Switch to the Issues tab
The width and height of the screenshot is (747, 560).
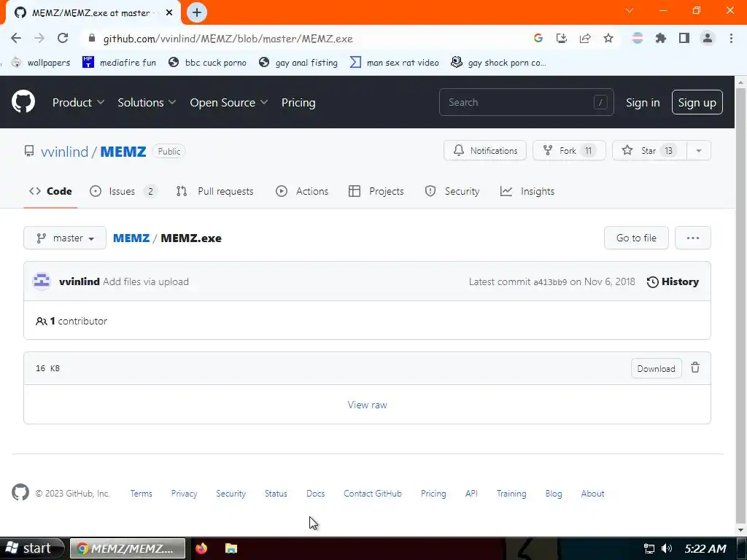pos(123,192)
